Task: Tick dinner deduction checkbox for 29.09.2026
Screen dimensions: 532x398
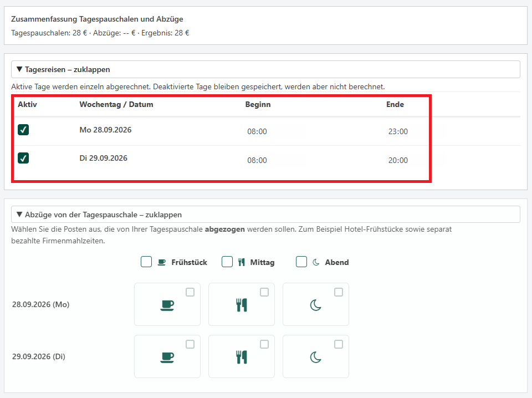Action: pos(339,344)
